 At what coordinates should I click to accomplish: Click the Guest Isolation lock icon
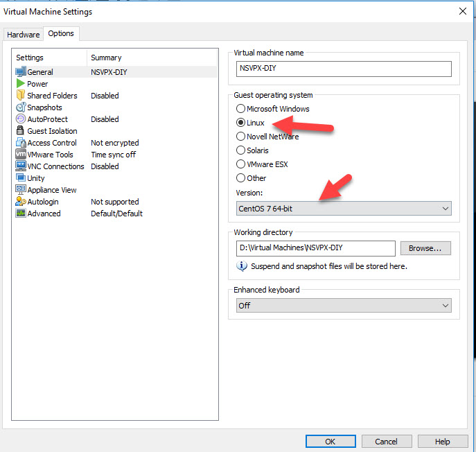(21, 131)
